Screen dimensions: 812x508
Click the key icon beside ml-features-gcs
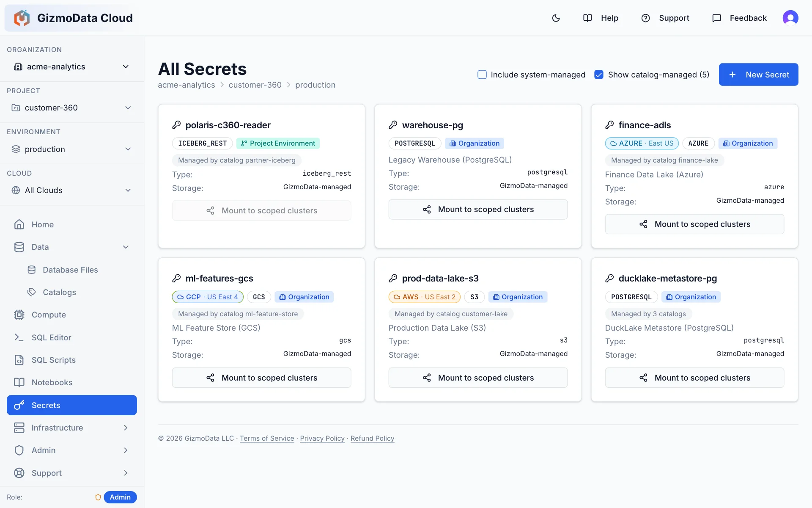[x=176, y=278]
